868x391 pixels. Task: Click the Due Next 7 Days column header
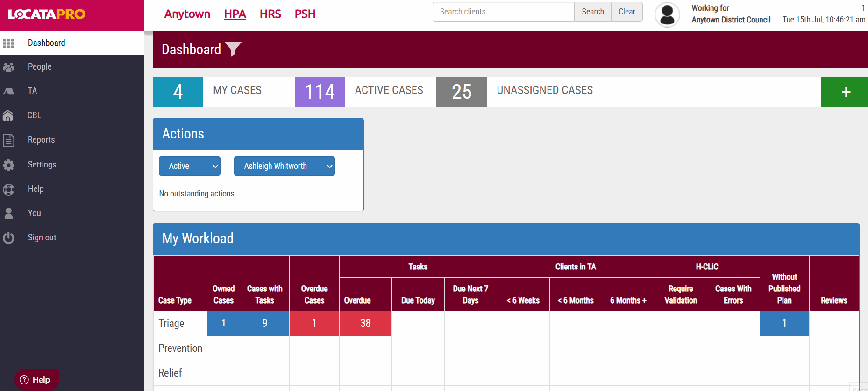(x=470, y=295)
